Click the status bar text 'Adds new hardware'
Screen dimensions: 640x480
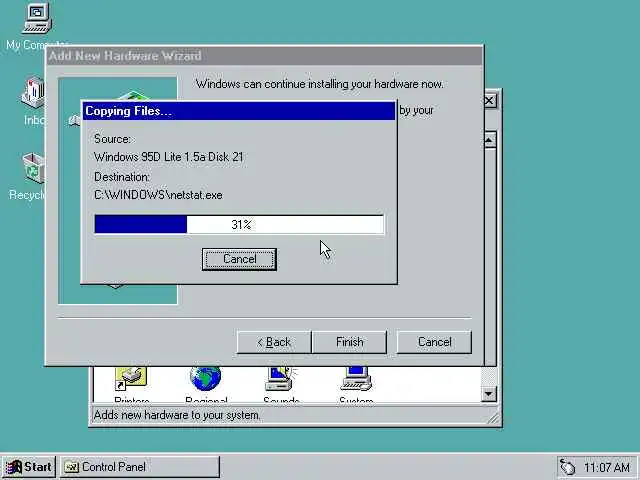(177, 415)
